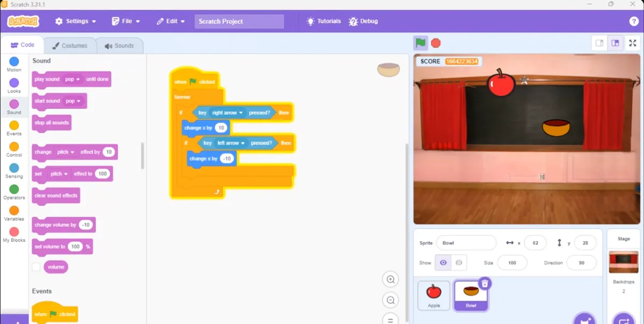This screenshot has width=644, height=324.
Task: Edit the sprite name field Bowl
Action: coord(466,243)
